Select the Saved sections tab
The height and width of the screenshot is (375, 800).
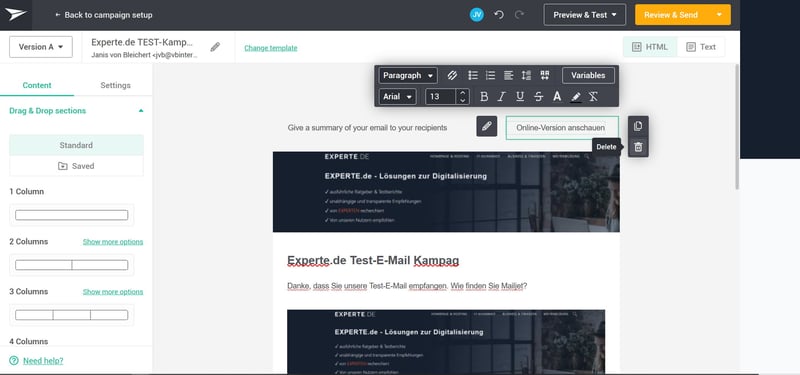76,166
